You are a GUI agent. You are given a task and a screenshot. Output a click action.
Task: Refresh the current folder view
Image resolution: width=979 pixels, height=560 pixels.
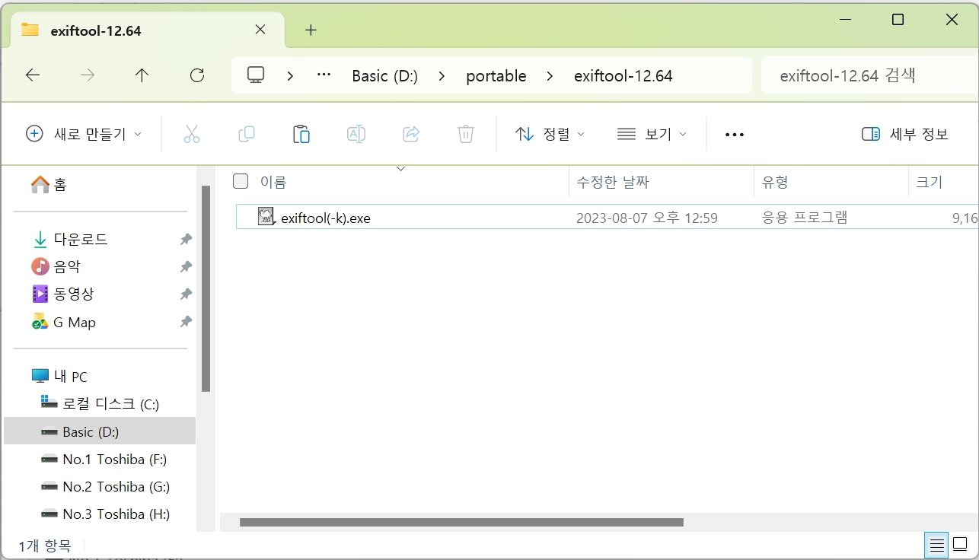pos(197,75)
